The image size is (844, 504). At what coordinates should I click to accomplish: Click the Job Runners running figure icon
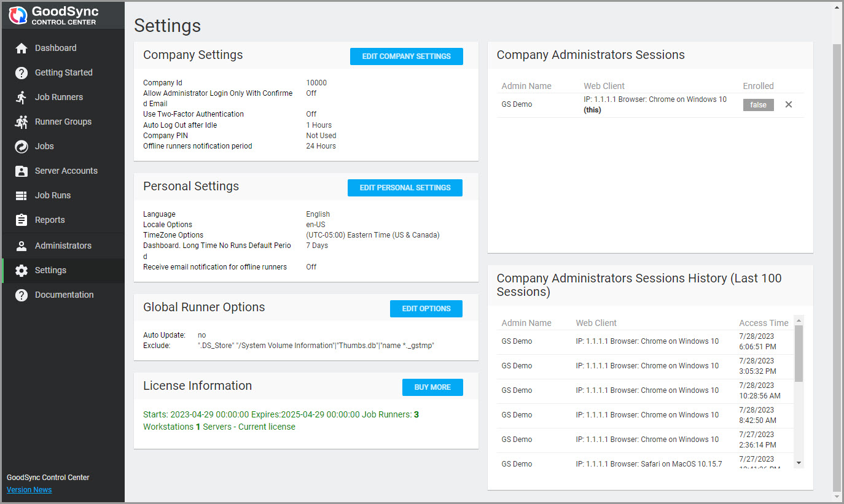tap(21, 97)
